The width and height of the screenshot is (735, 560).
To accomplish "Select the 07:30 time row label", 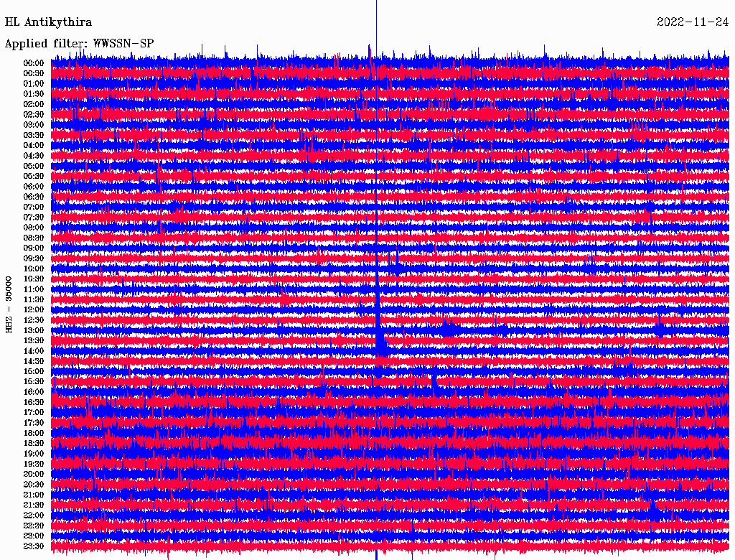I will point(33,217).
